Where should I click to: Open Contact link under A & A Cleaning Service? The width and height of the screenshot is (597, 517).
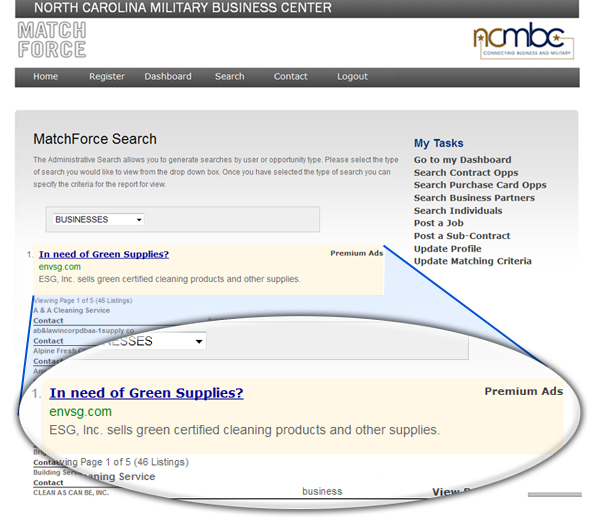pyautogui.click(x=48, y=321)
